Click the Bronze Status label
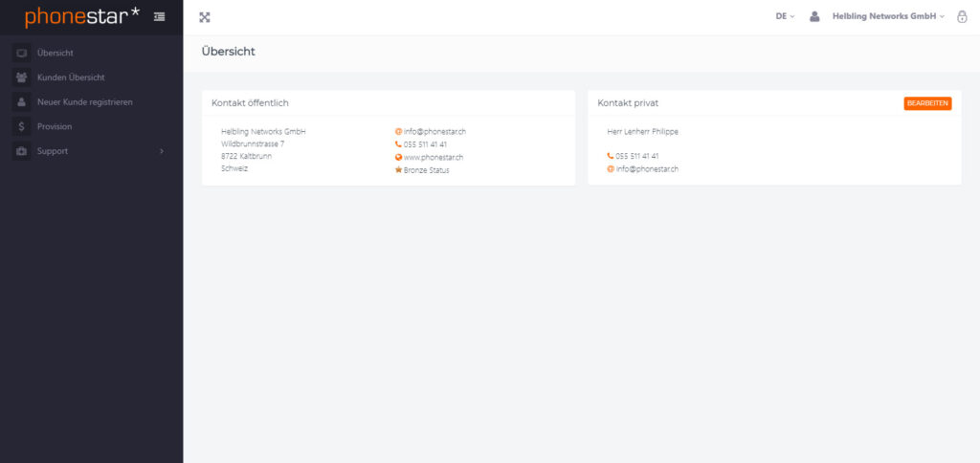980x463 pixels. [426, 170]
